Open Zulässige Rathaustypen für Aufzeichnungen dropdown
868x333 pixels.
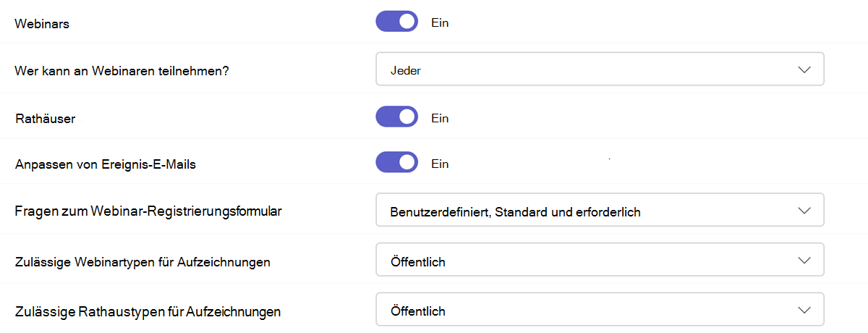tap(599, 311)
